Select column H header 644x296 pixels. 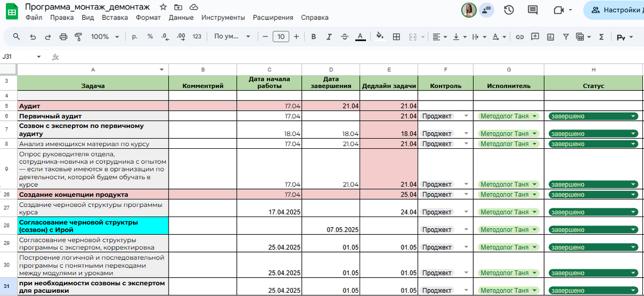(x=594, y=70)
